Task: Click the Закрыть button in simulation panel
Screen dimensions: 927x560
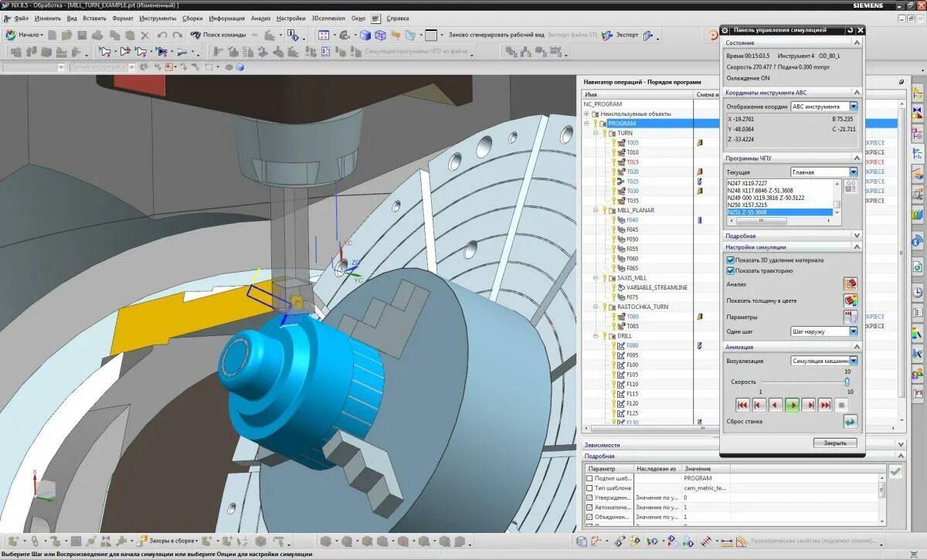Action: click(835, 443)
